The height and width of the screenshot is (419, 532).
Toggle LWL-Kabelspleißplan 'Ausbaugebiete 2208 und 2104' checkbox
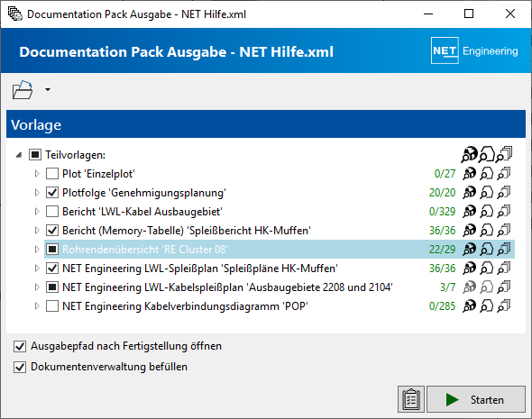[x=52, y=287]
